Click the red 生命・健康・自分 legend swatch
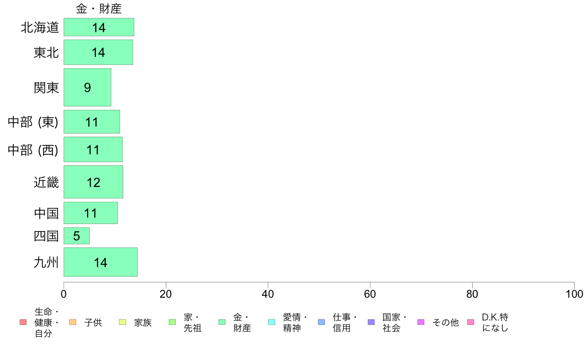This screenshot has height=364, width=588. tap(23, 322)
